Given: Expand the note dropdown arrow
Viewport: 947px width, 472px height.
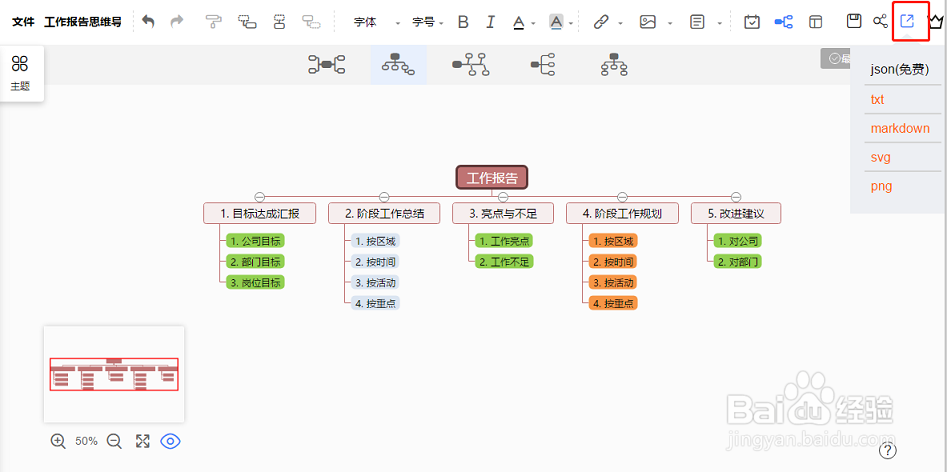Looking at the screenshot, I should pyautogui.click(x=720, y=24).
